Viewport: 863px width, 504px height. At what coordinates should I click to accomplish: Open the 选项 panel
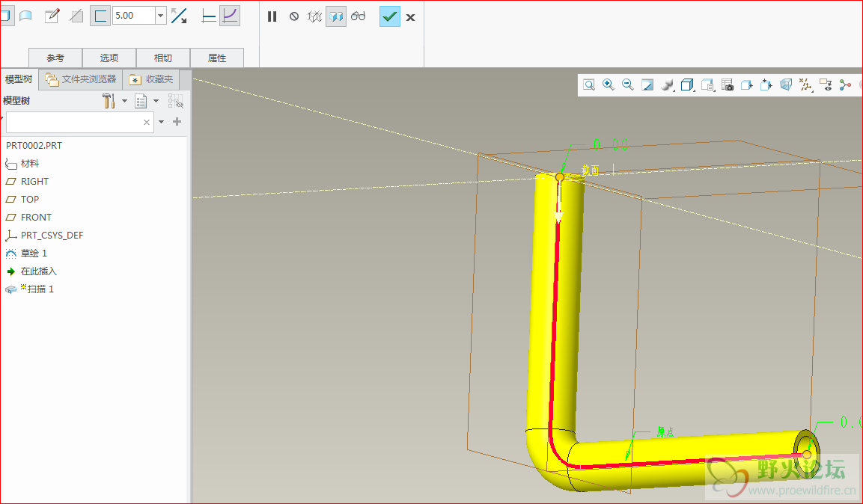tap(109, 58)
